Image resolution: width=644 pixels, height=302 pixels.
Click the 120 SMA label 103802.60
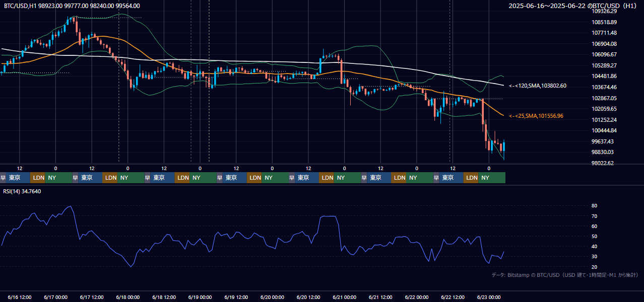pos(538,86)
